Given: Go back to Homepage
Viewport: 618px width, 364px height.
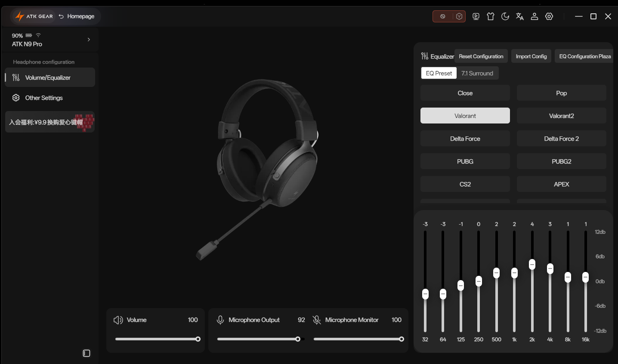Looking at the screenshot, I should [x=77, y=16].
